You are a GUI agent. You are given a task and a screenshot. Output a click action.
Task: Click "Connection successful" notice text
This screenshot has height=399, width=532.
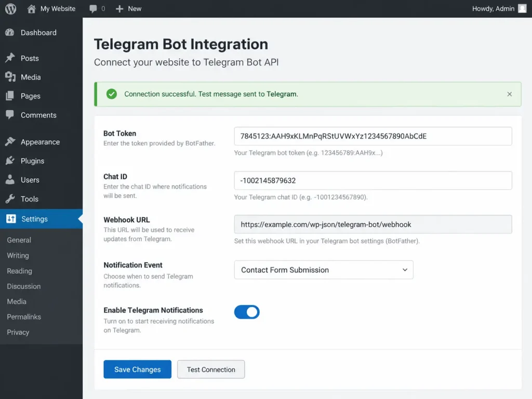[211, 94]
